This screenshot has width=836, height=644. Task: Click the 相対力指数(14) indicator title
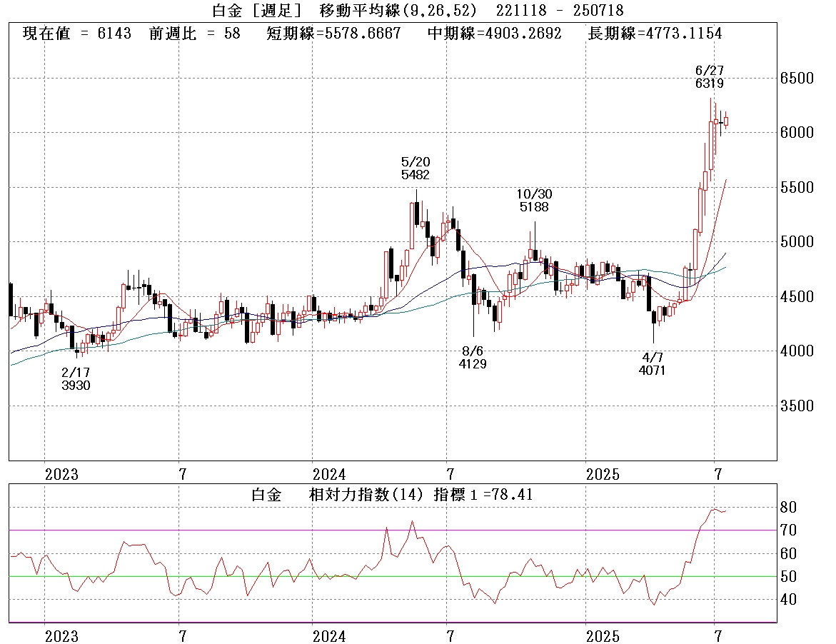(x=367, y=495)
